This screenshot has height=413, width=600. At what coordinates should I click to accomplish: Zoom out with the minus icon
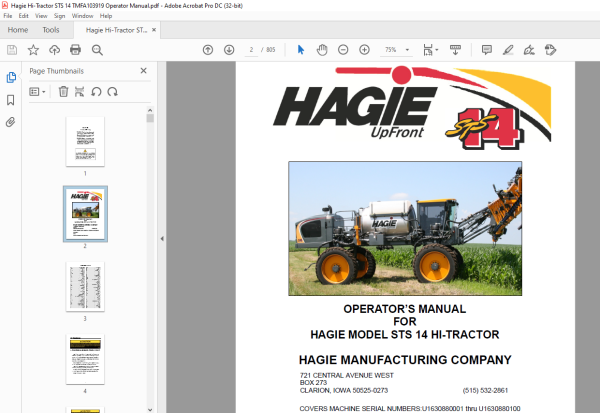343,50
